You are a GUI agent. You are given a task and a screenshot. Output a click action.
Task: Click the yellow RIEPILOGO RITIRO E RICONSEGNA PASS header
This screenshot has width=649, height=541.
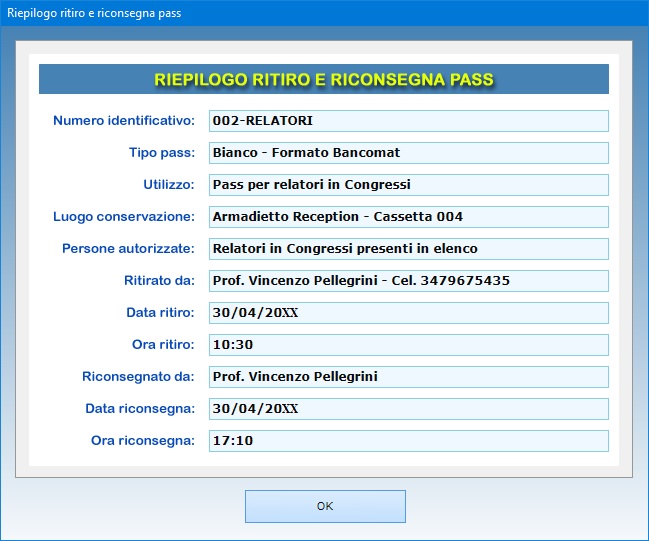coord(324,79)
